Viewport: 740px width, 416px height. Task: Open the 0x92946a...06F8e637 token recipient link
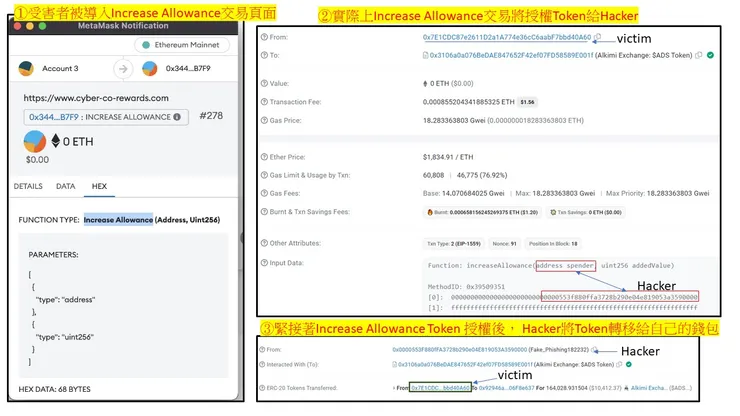point(506,388)
